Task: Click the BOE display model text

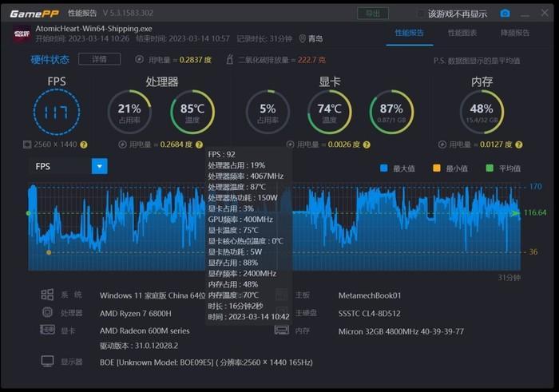Action: pyautogui.click(x=206, y=362)
